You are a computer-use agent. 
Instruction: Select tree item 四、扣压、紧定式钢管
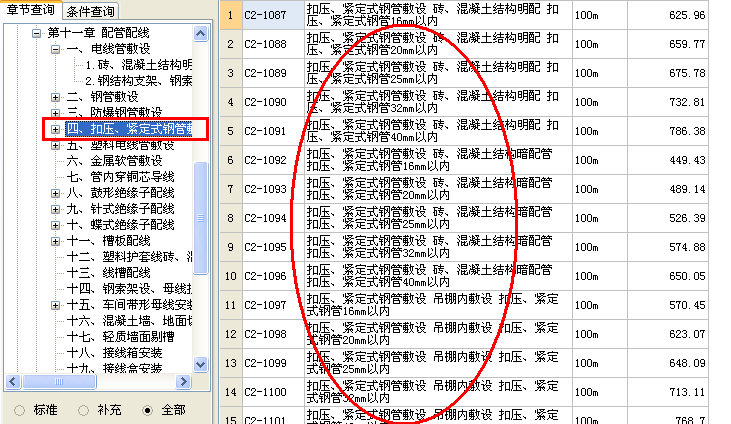click(129, 129)
